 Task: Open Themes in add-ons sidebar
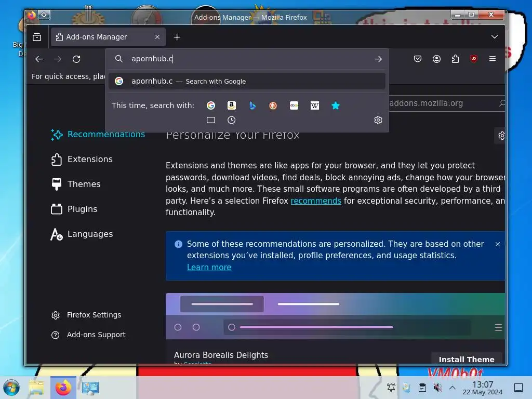(x=76, y=184)
